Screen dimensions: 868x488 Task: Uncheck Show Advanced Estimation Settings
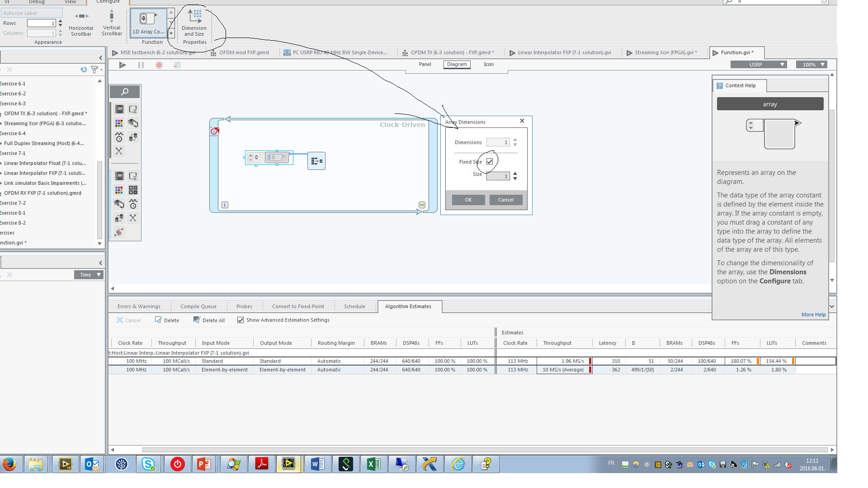click(x=241, y=320)
